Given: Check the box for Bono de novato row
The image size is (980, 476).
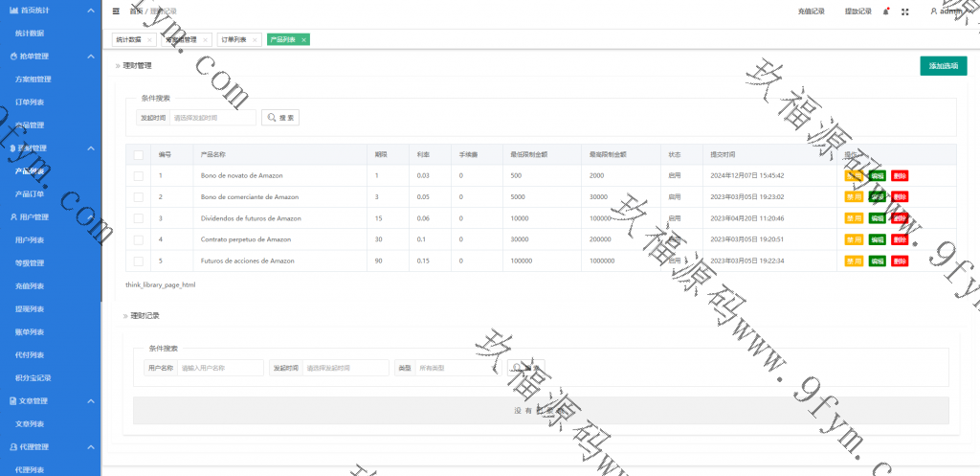Looking at the screenshot, I should point(138,176).
